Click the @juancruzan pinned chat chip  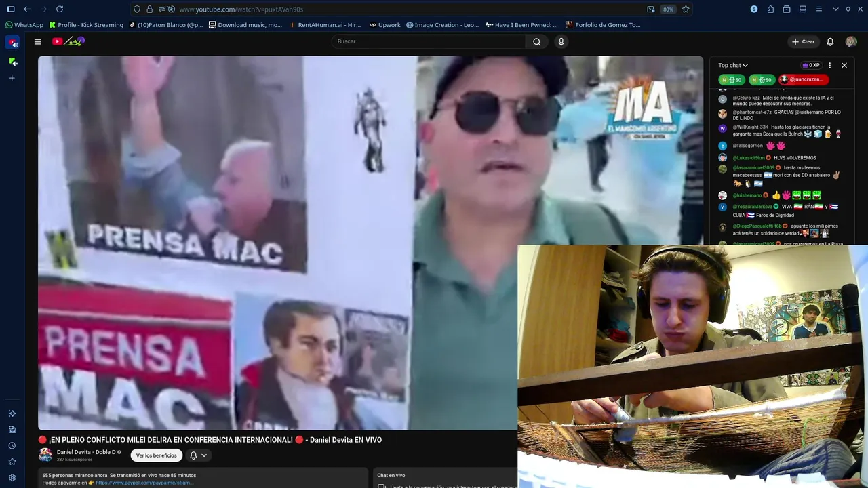click(x=803, y=79)
